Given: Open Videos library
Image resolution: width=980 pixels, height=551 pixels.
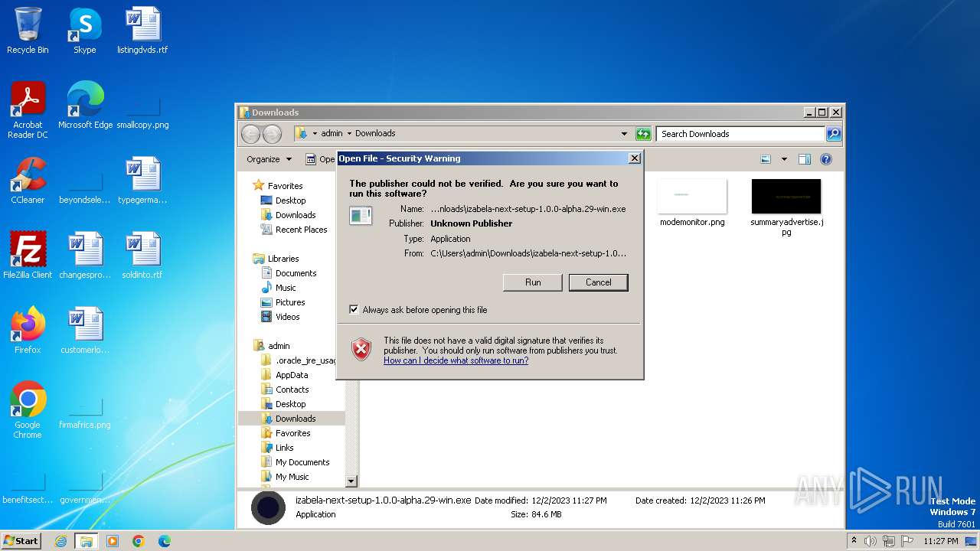Looking at the screenshot, I should (x=287, y=317).
